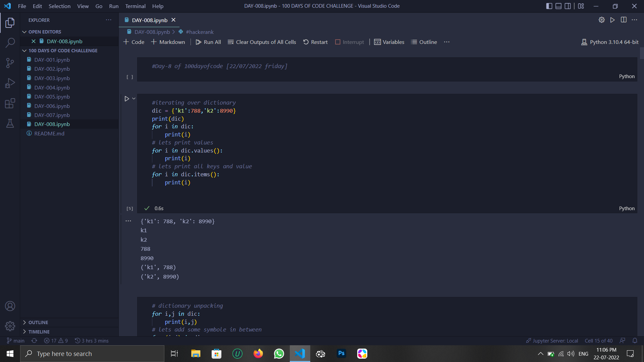Open the Extensions view
The height and width of the screenshot is (362, 644).
[10, 103]
